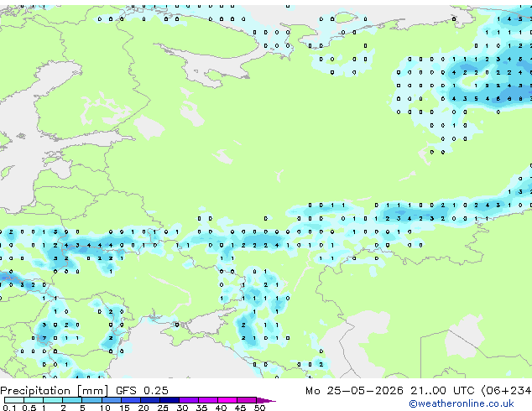Pick the 1–2 mm legend swatch
Viewport: 532px width, 411px height.
[53, 400]
